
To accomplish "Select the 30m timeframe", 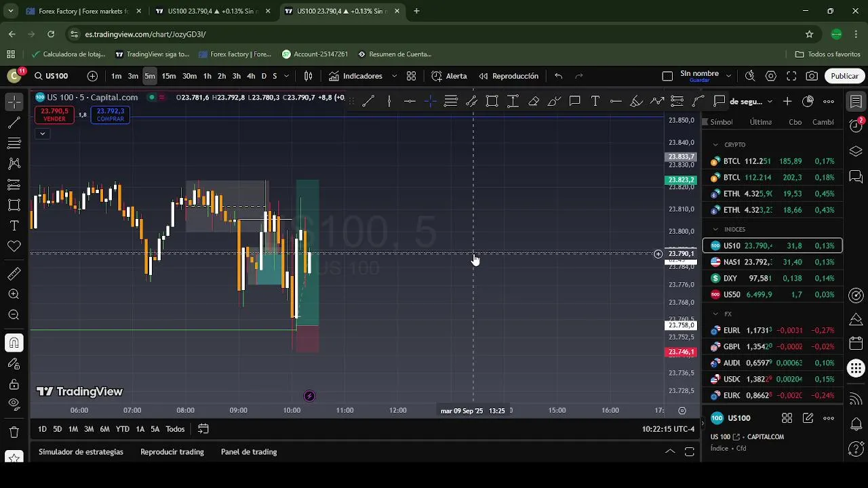I will pos(189,76).
